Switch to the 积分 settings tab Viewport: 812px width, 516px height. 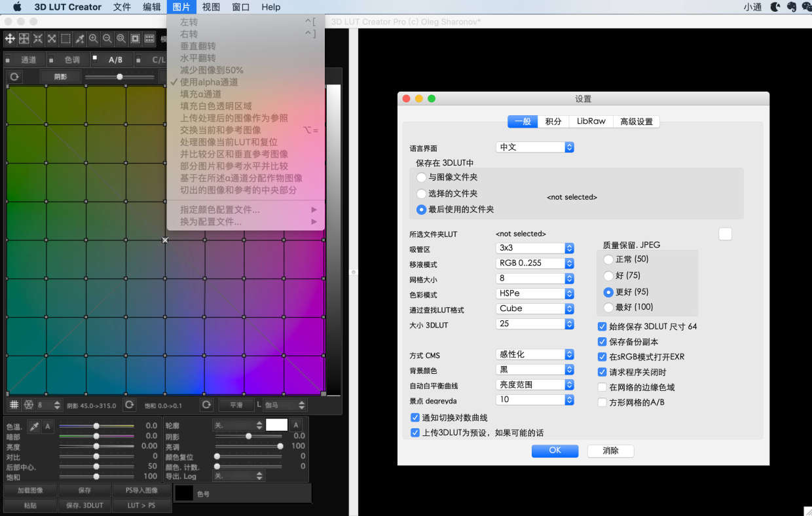(x=553, y=121)
